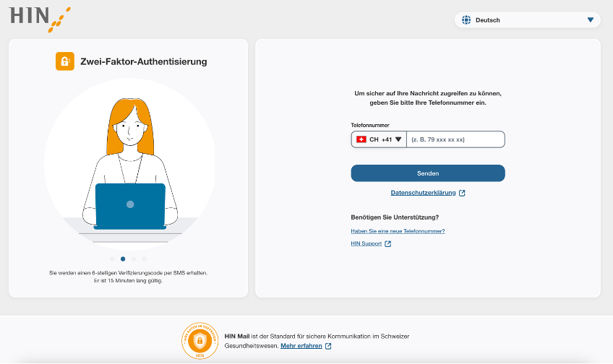Click the Swiss flag in the phone field
The height and width of the screenshot is (364, 613).
tap(361, 139)
